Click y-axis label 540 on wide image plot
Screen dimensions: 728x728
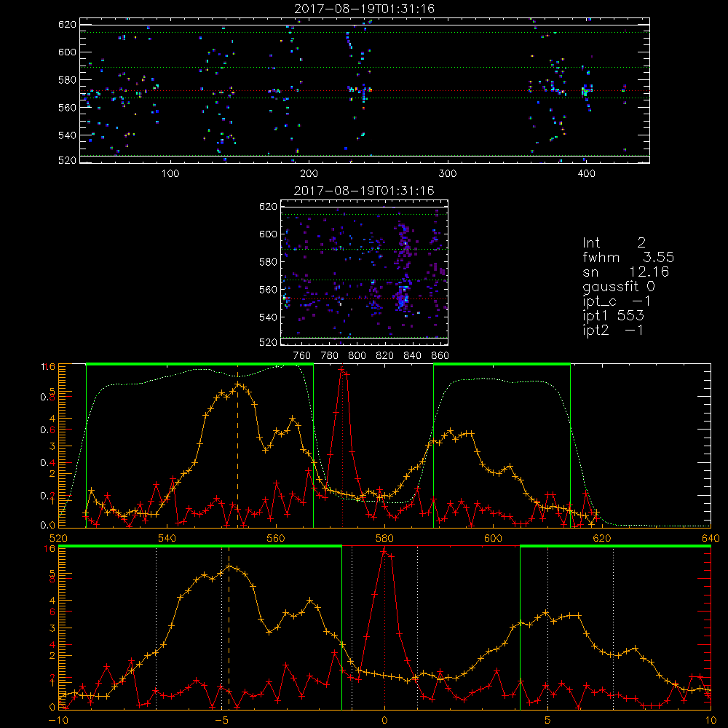(x=67, y=135)
